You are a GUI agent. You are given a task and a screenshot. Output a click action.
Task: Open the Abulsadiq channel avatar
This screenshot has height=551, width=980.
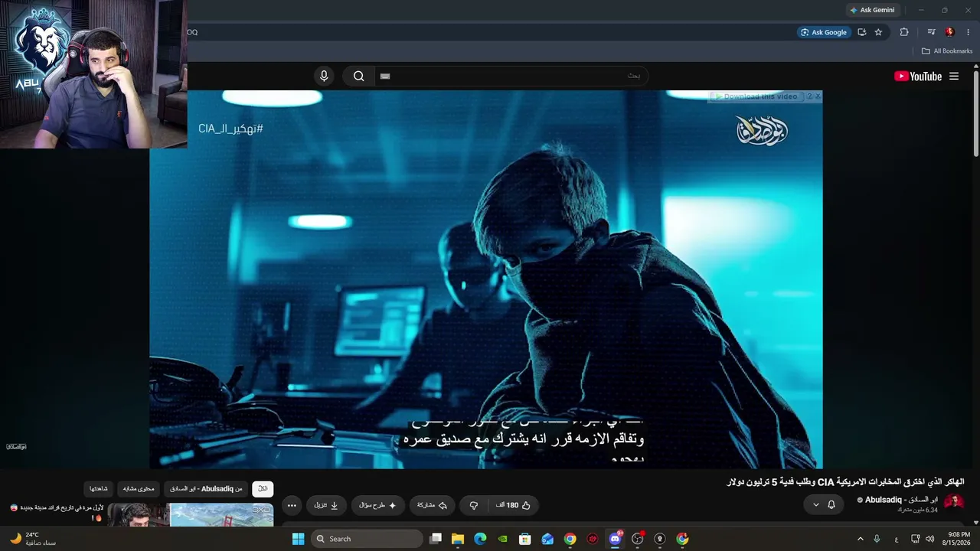[x=954, y=502]
